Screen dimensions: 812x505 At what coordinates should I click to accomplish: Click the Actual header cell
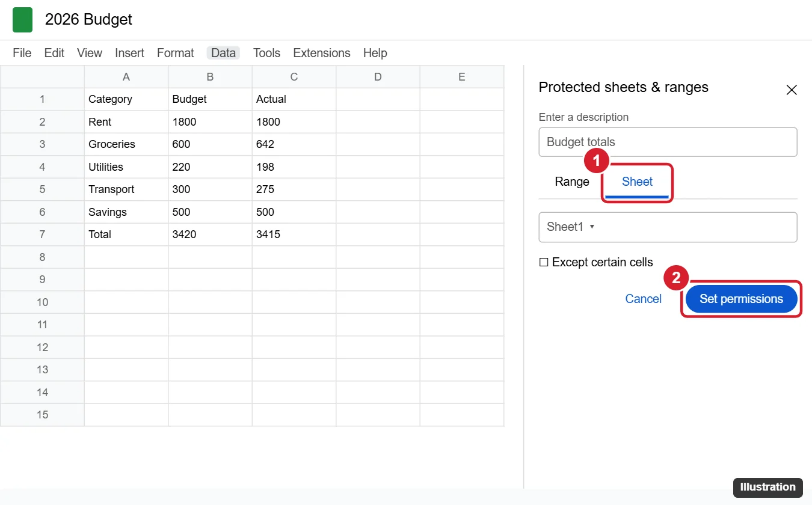pos(294,99)
